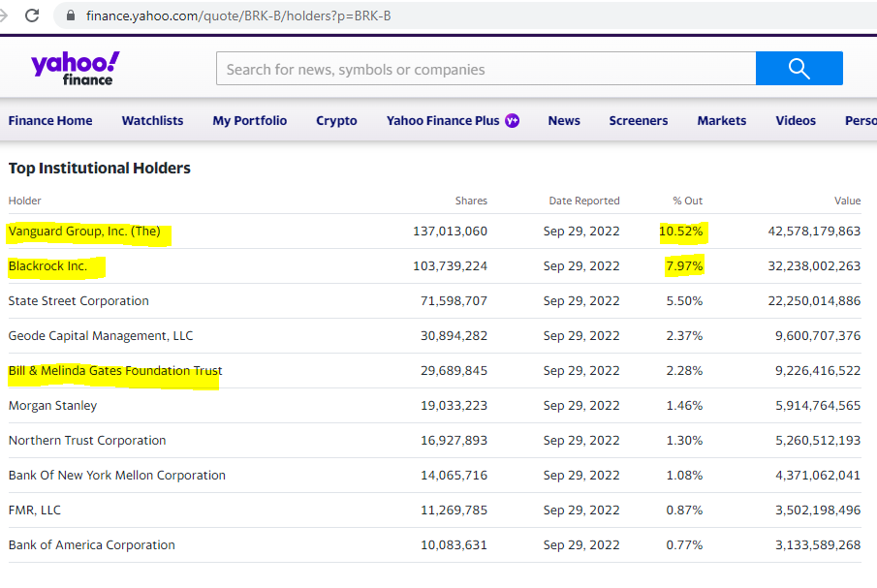The width and height of the screenshot is (877, 588).
Task: Click Gates Foundation value 9,226,416,522
Action: 818,371
